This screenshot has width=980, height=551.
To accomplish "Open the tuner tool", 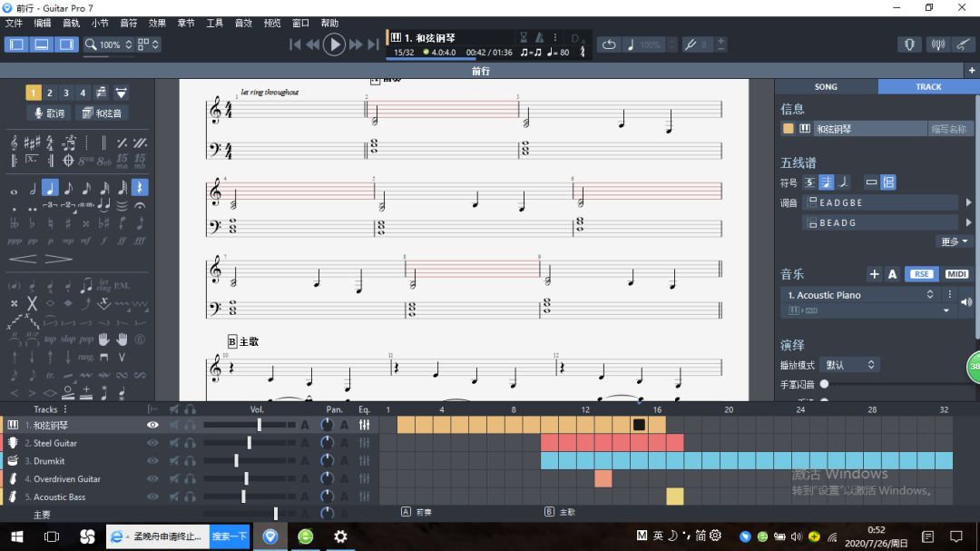I will pyautogui.click(x=909, y=44).
